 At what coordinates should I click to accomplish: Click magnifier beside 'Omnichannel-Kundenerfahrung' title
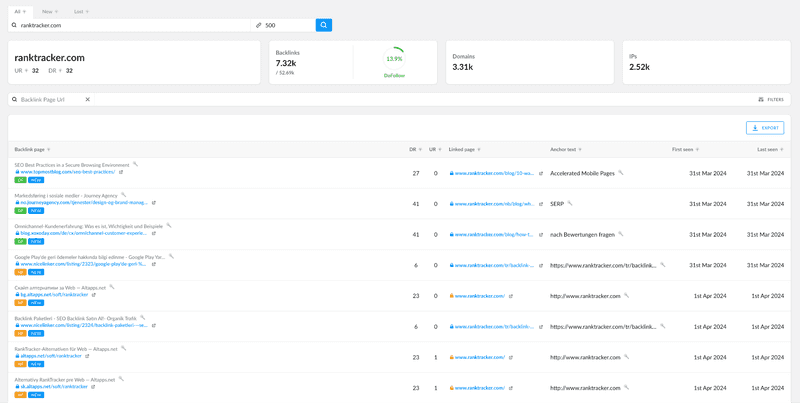pyautogui.click(x=169, y=225)
